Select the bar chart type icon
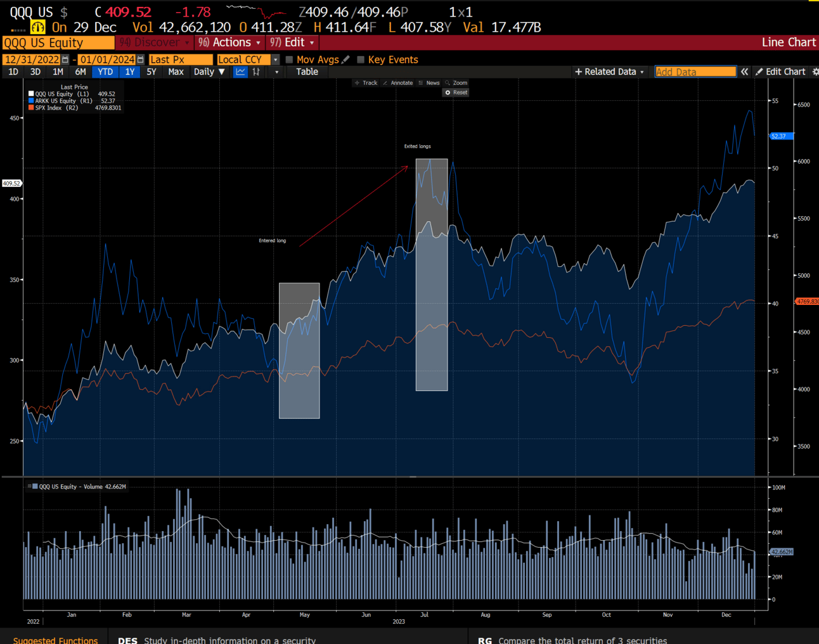Screen dimensions: 819x644 (x=256, y=72)
